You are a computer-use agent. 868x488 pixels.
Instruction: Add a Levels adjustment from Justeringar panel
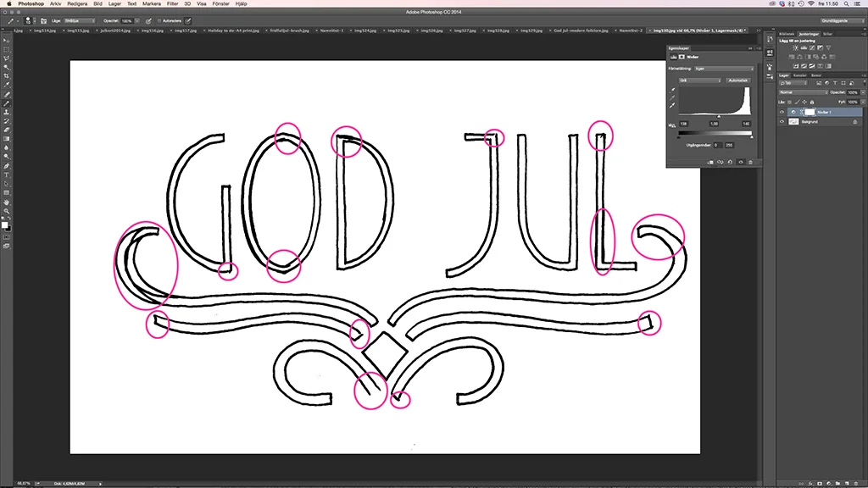pos(804,47)
